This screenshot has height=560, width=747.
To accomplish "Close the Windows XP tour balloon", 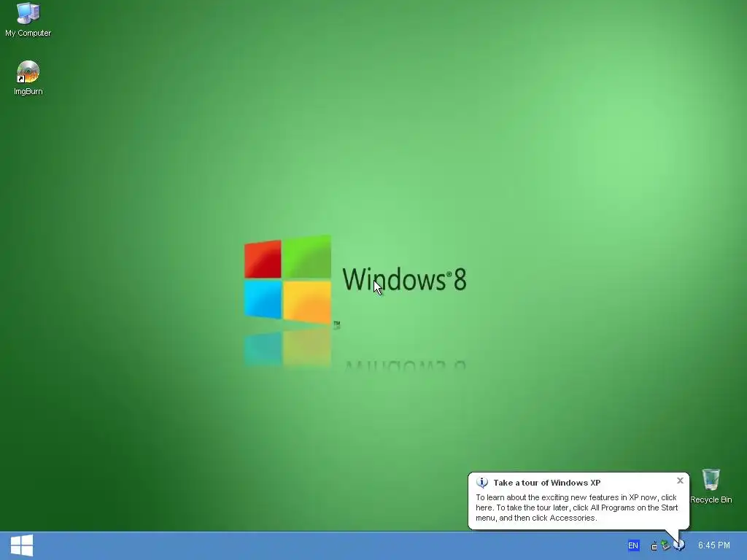I will click(680, 481).
